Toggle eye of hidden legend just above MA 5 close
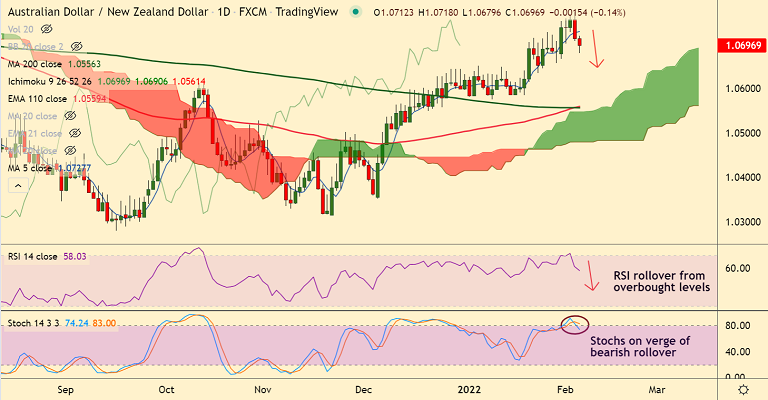 (x=70, y=151)
